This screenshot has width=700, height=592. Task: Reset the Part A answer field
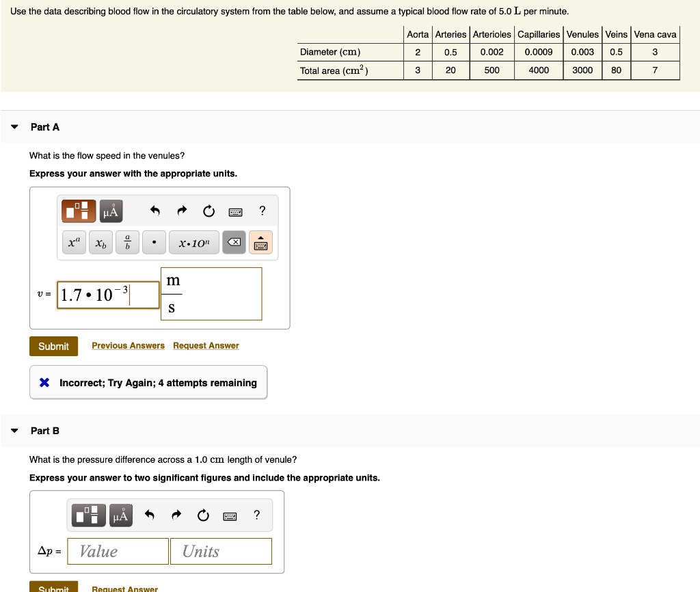click(x=208, y=212)
